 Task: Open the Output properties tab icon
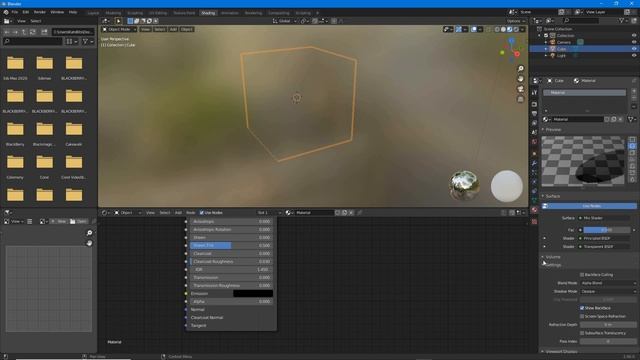[x=534, y=113]
